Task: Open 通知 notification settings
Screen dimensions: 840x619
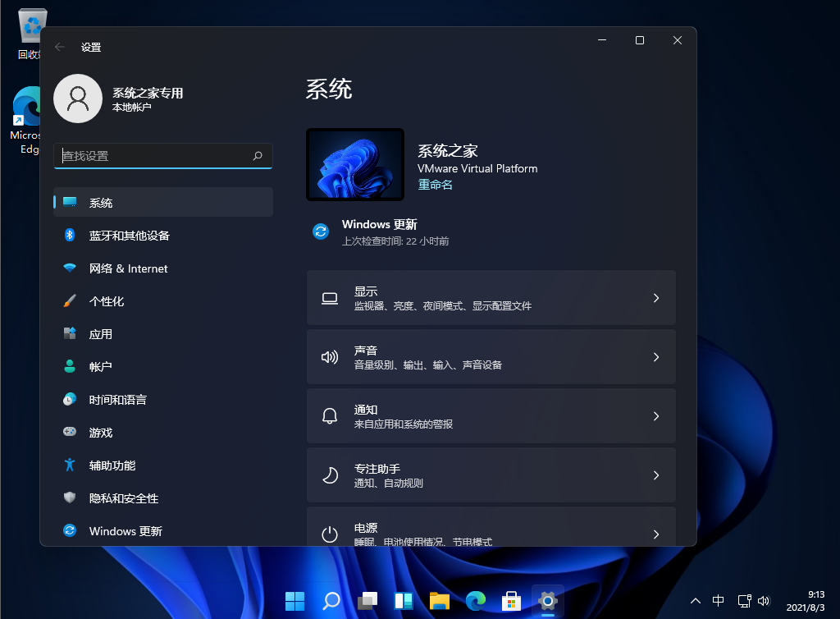Action: click(491, 415)
